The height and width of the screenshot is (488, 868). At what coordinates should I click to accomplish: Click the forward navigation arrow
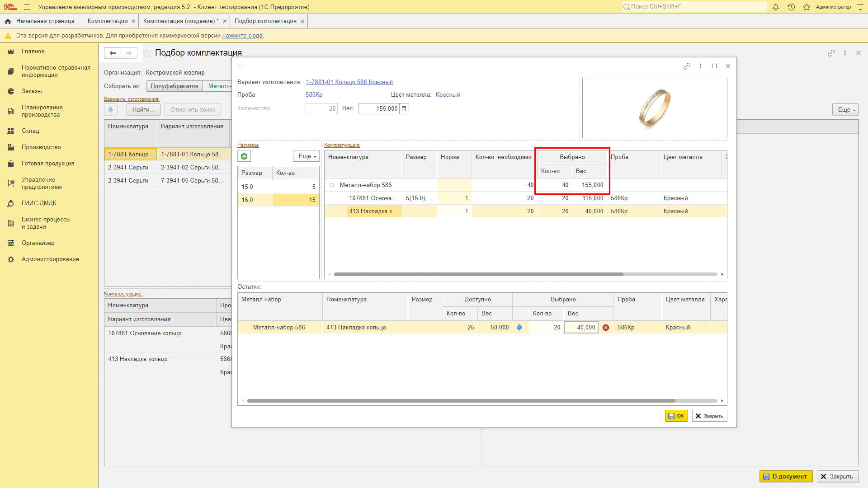point(129,53)
